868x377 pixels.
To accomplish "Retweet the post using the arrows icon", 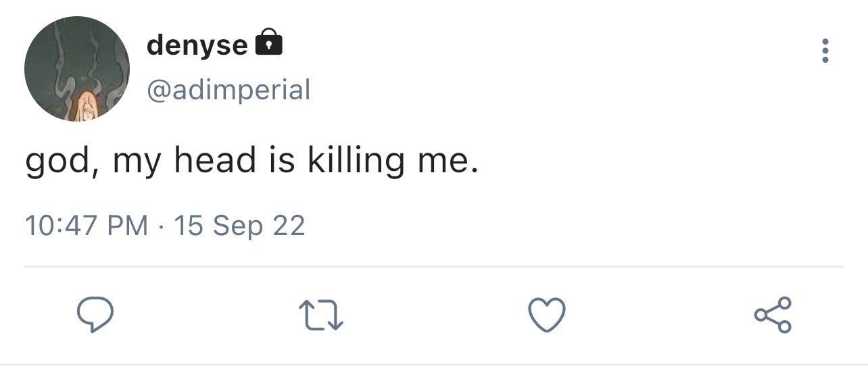I will (320, 316).
